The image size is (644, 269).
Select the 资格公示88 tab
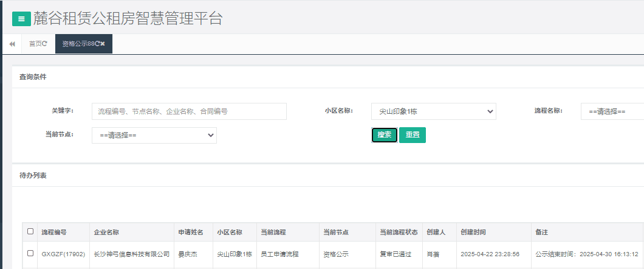tap(84, 44)
